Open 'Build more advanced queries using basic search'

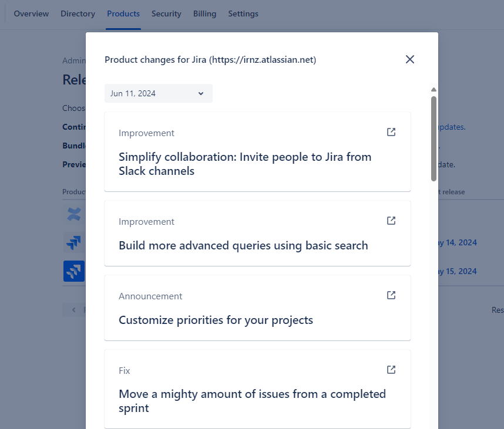tap(257, 233)
